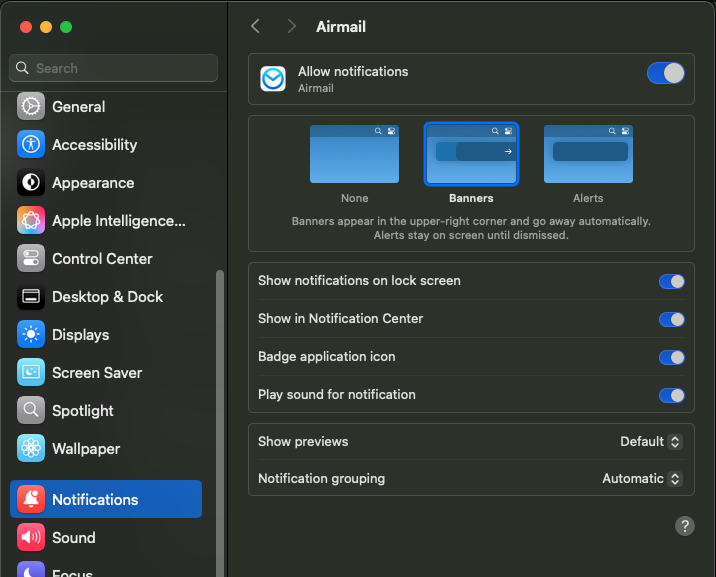Click the Wallpaper sidebar icon
The height and width of the screenshot is (577, 716).
(31, 449)
